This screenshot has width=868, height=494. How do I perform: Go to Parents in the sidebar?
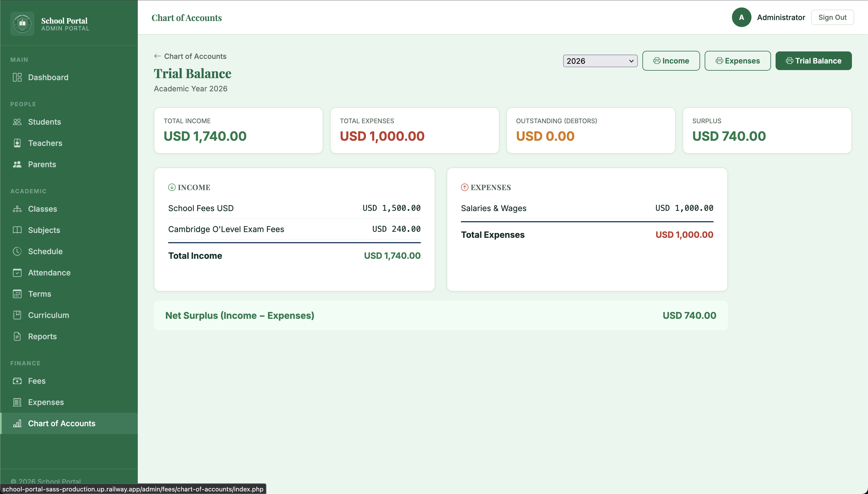tap(42, 165)
